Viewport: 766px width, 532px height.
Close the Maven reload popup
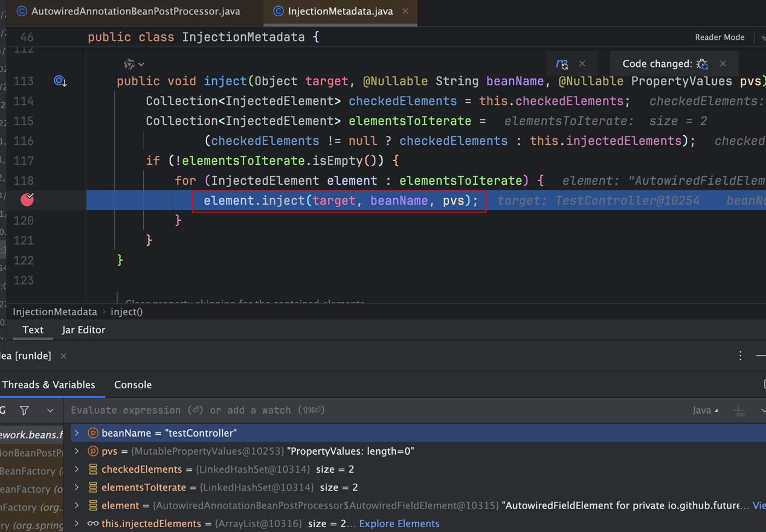click(x=582, y=63)
